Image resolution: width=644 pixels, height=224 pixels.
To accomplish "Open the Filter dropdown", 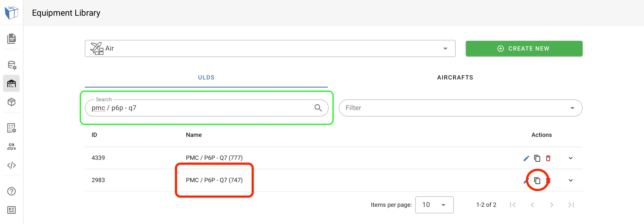I will click(x=460, y=108).
